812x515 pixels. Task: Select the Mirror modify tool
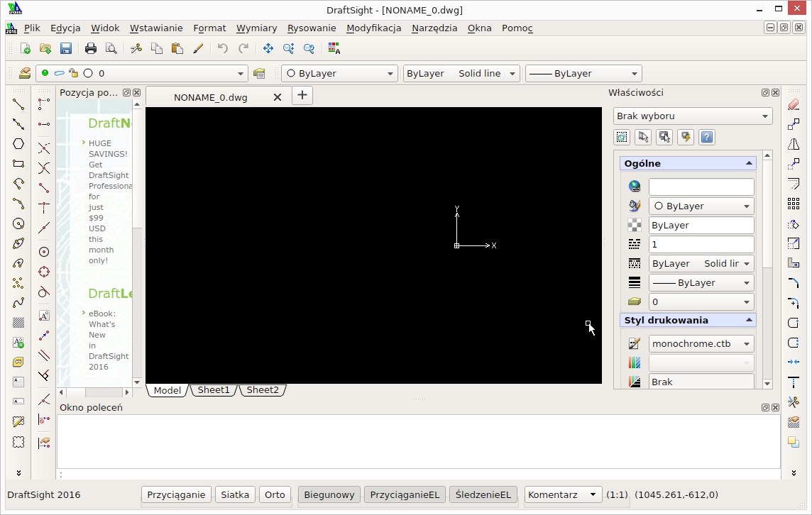[x=794, y=144]
